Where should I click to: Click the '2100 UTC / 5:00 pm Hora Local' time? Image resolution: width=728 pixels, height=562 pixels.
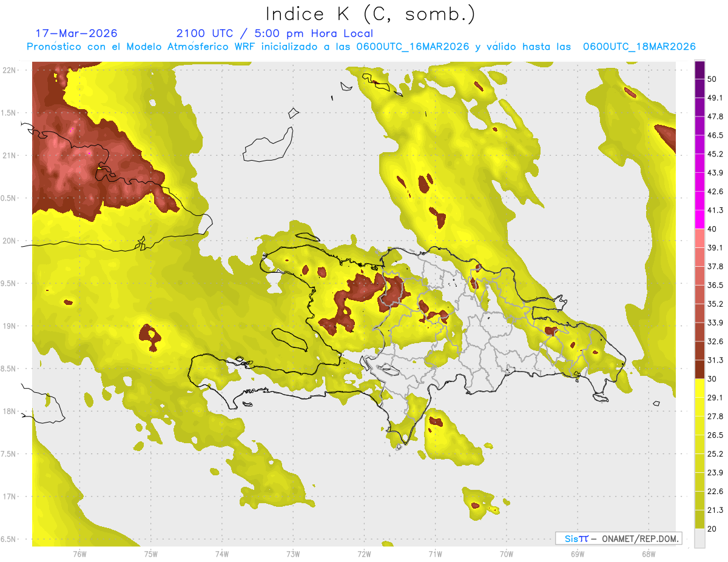click(x=274, y=33)
